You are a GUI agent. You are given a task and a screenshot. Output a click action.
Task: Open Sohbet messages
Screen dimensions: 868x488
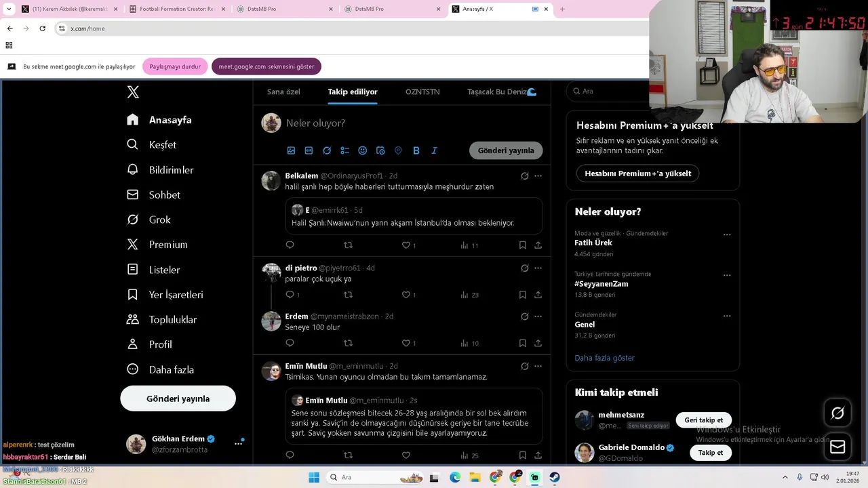point(153,195)
